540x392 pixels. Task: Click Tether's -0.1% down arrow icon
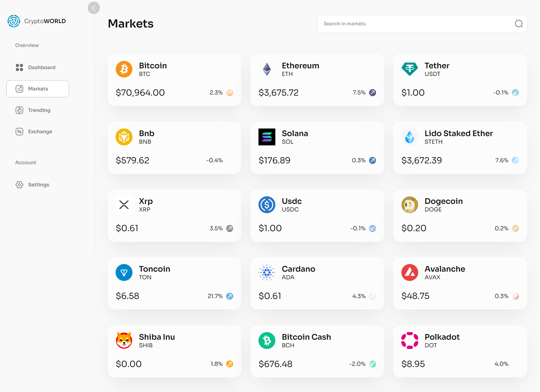coord(516,93)
